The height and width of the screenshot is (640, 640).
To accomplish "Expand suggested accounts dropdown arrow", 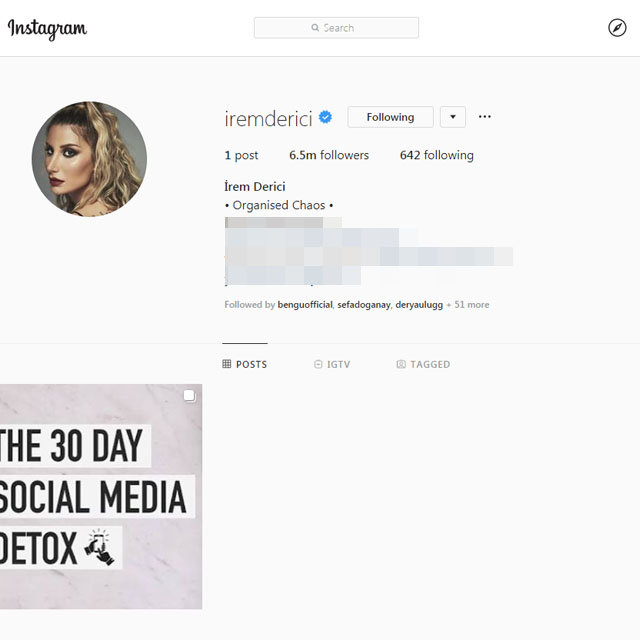I will click(453, 117).
